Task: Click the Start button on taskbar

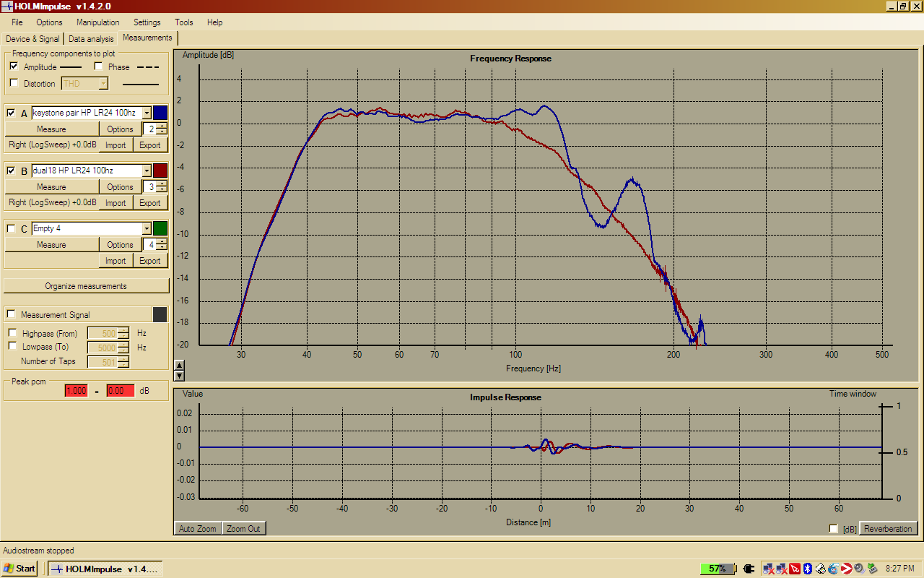Action: point(19,569)
